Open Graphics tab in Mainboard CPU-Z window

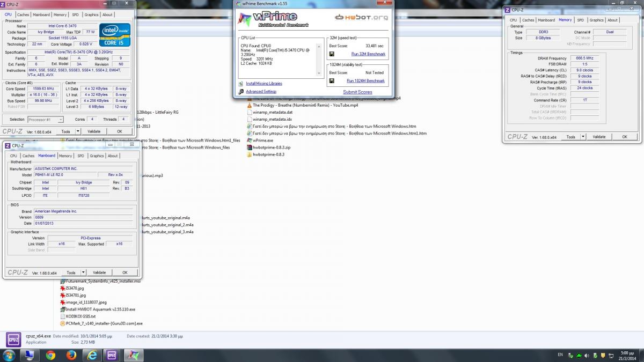[x=97, y=156]
